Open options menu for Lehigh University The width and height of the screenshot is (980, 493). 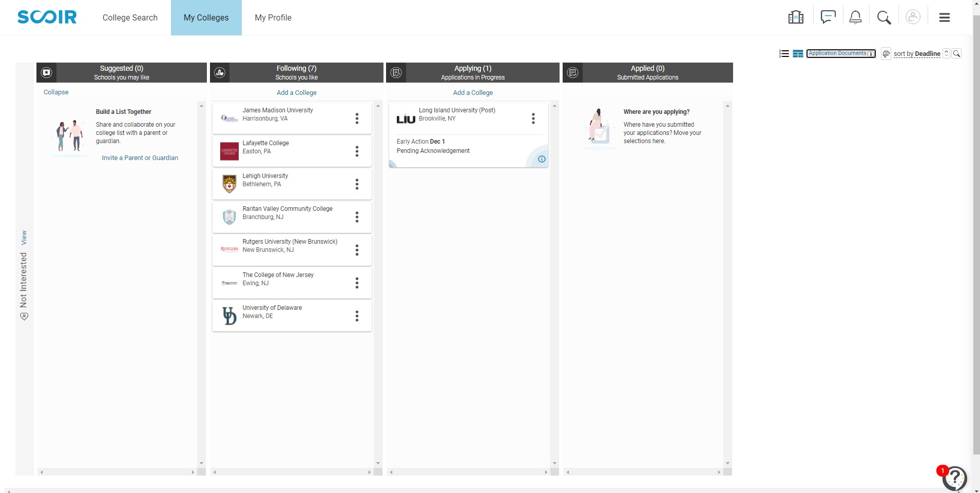[357, 184]
